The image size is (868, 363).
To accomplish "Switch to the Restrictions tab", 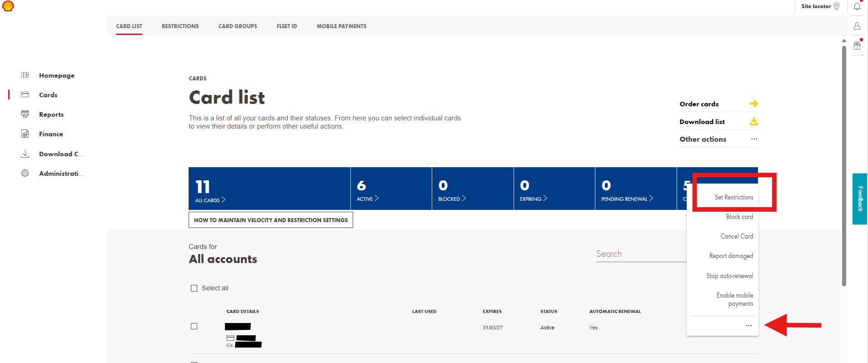I will 180,26.
